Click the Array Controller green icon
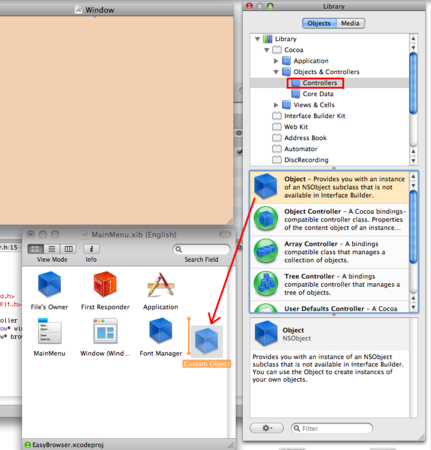Screen dimensions: 431x450 tap(266, 251)
